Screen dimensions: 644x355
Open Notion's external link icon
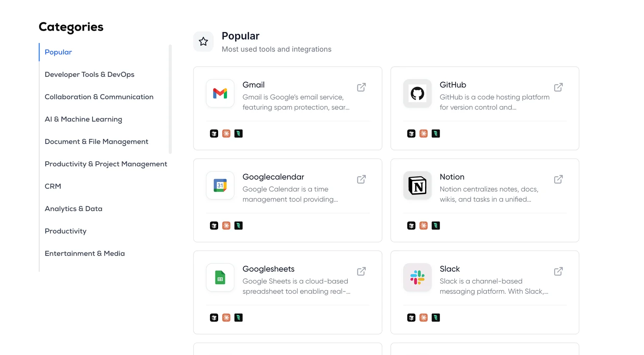coord(558,179)
